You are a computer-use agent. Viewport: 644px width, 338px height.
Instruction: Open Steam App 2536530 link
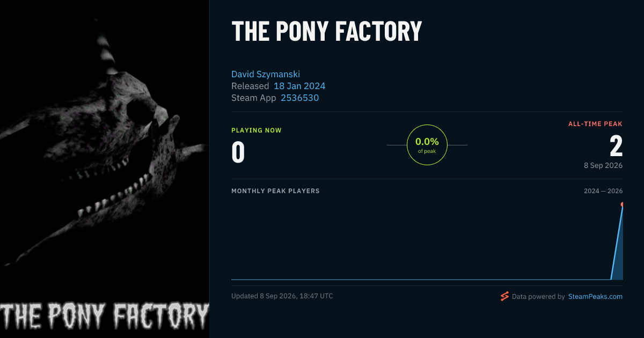300,98
